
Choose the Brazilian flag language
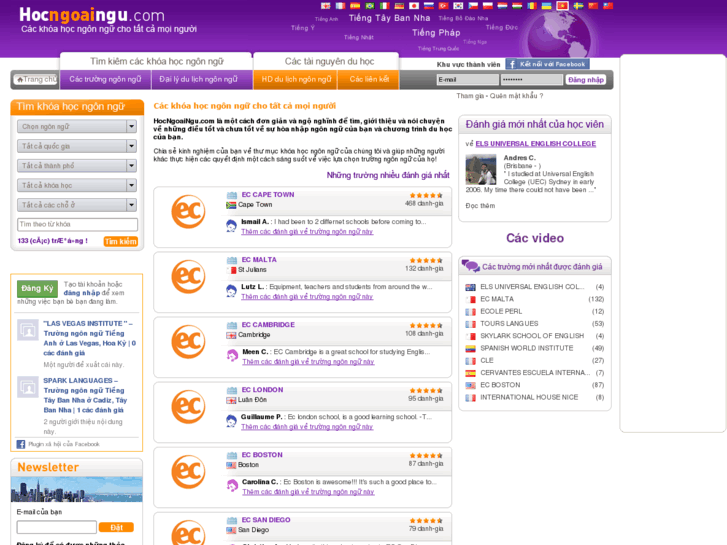tap(370, 6)
